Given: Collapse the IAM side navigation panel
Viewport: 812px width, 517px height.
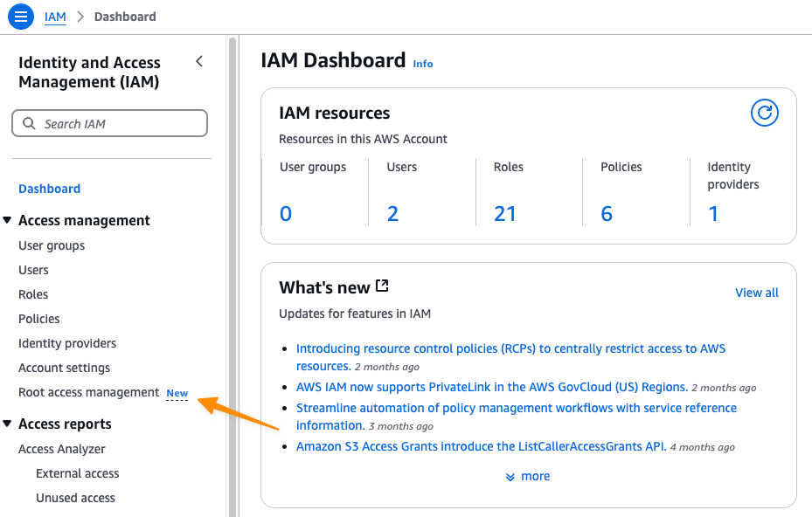Looking at the screenshot, I should [199, 62].
